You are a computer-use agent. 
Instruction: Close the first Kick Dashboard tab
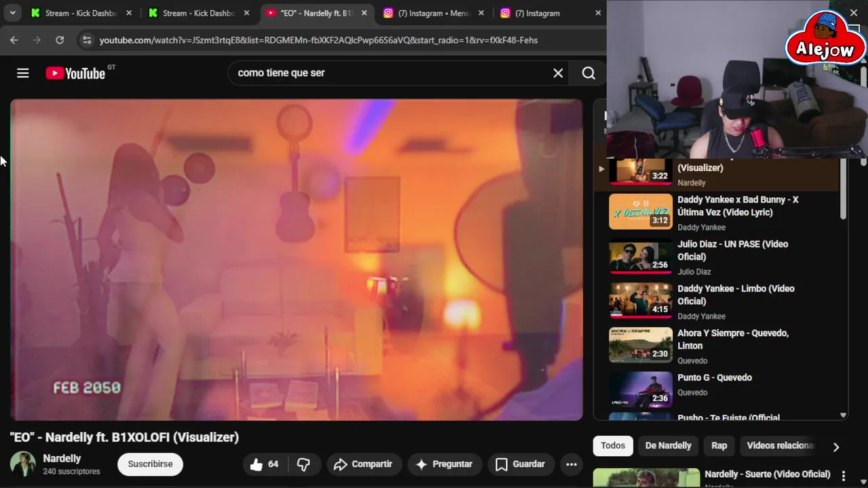coord(129,13)
